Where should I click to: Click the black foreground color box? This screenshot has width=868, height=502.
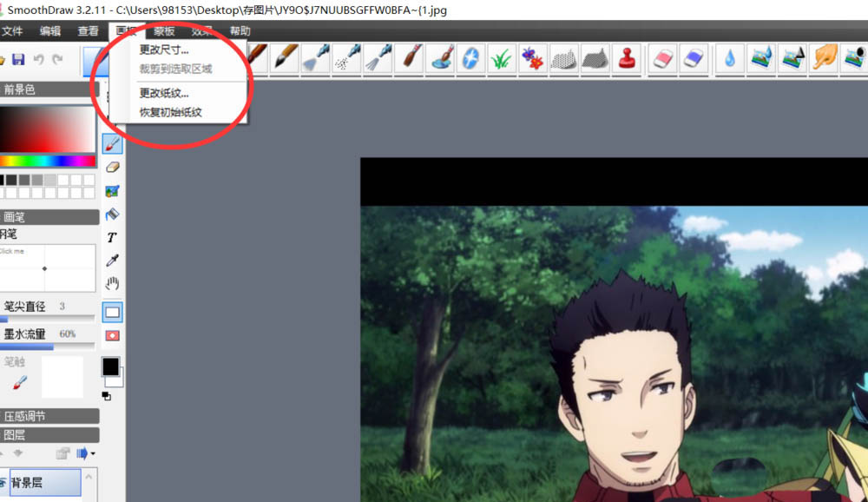(x=110, y=367)
